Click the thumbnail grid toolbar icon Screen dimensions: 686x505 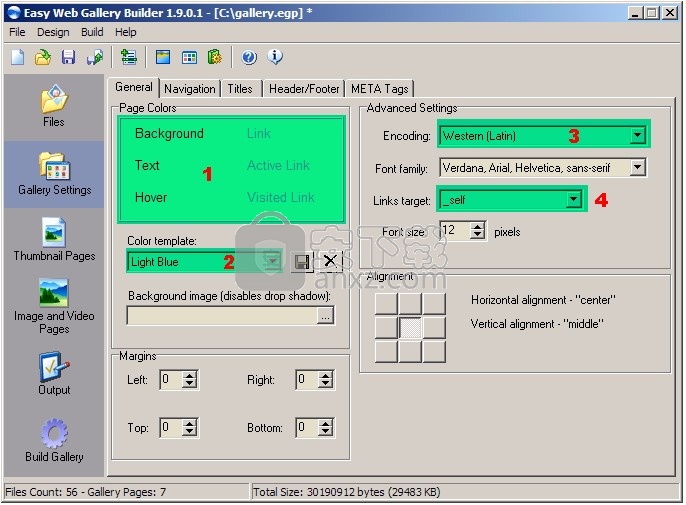[189, 57]
